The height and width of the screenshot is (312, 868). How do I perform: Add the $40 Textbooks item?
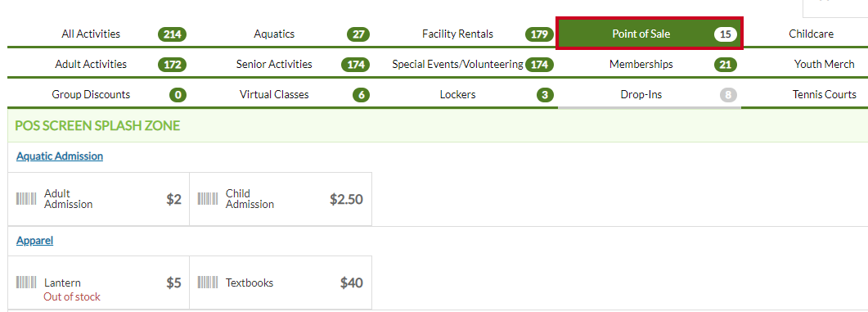pos(281,283)
